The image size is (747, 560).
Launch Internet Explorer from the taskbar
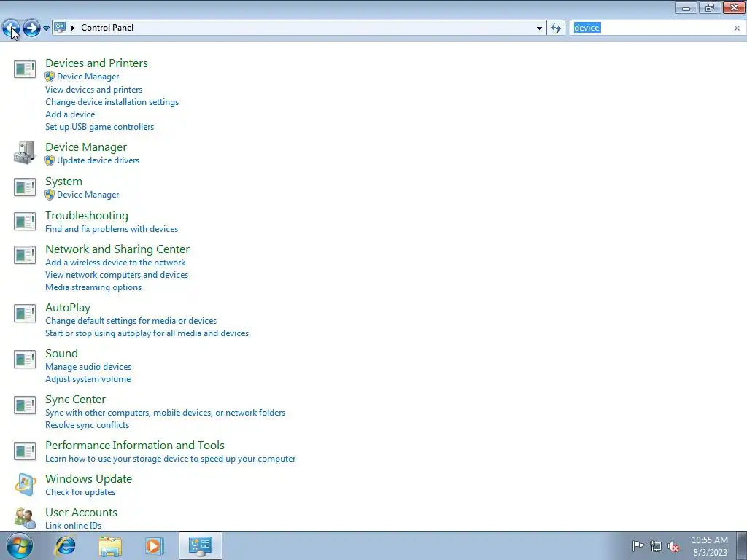tap(65, 546)
